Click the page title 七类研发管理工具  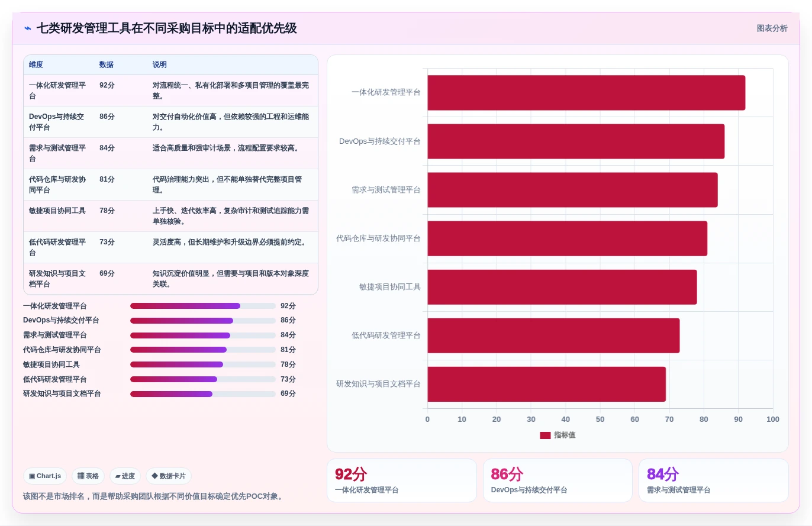click(167, 28)
